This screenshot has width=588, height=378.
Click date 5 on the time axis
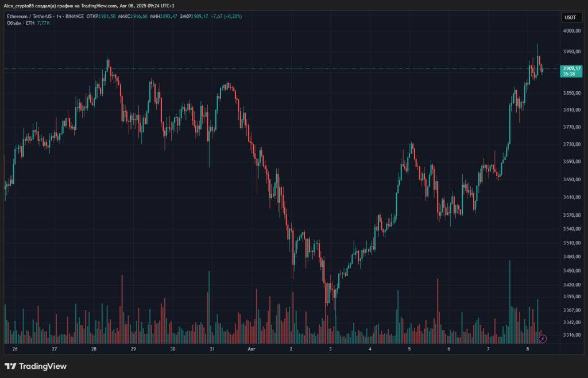409,349
